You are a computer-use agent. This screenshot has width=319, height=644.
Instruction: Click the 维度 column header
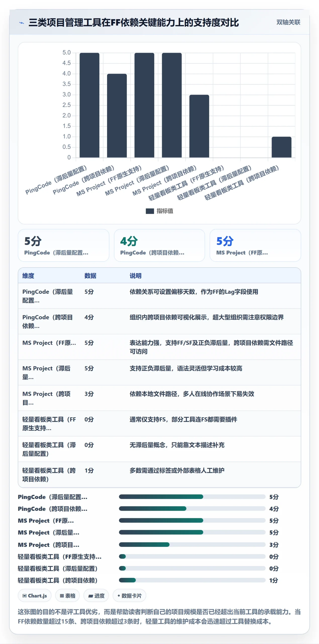point(28,276)
